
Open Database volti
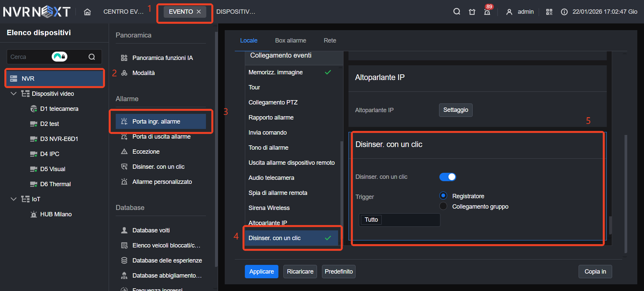(161, 230)
